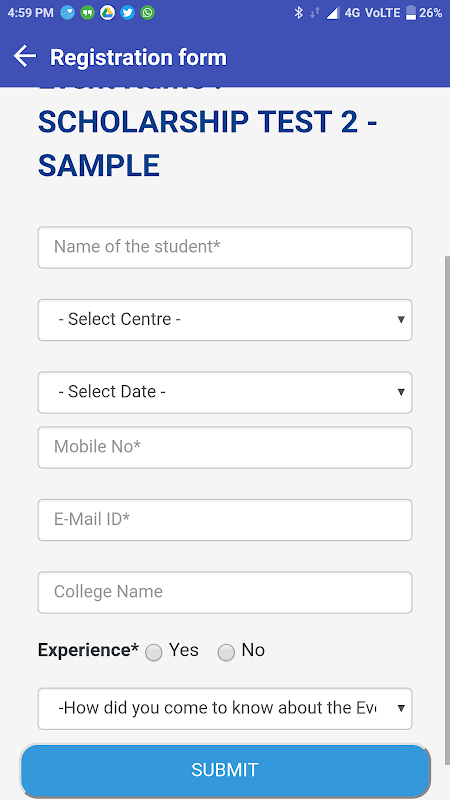Screen dimensions: 450x800
Task: Open the Select Centre dropdown
Action: (225, 320)
